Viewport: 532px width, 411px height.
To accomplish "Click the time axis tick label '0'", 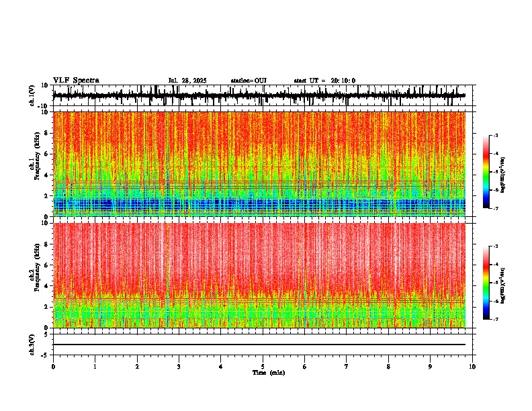I will point(53,367).
